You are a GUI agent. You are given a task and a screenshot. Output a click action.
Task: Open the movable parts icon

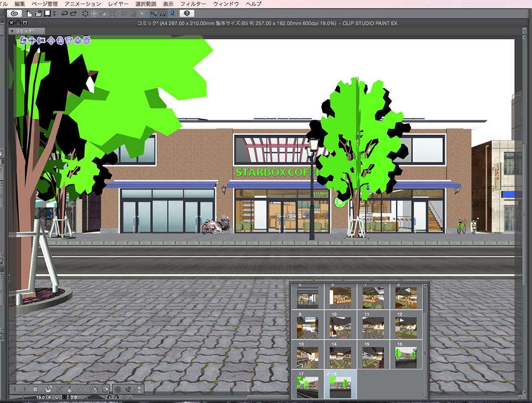pyautogui.click(x=139, y=389)
